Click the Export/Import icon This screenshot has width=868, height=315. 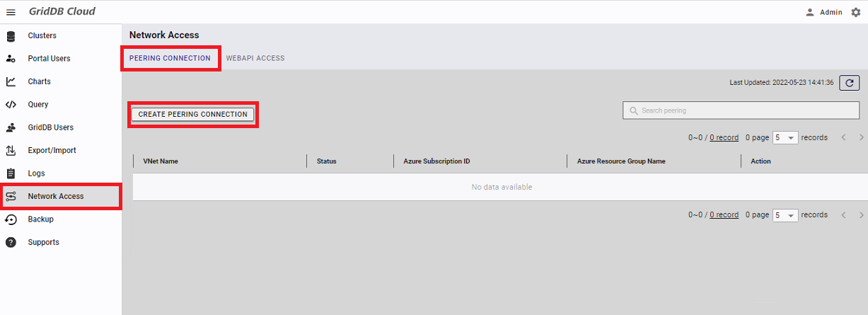pos(11,150)
